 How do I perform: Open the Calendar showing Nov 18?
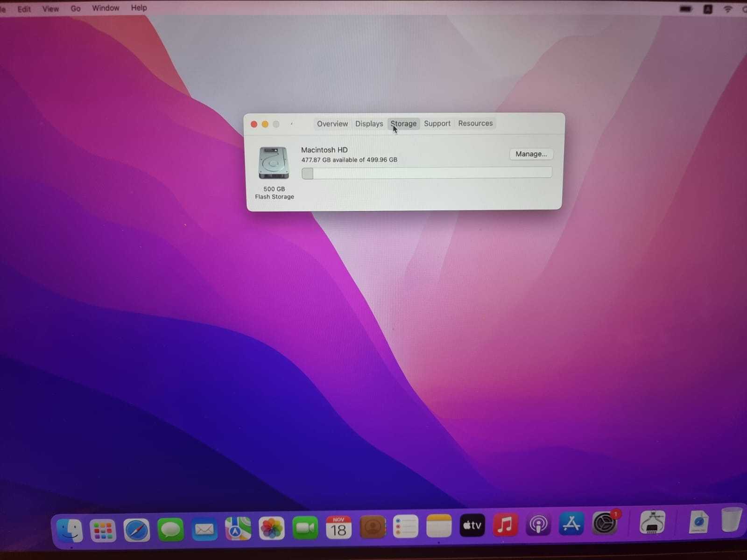point(338,527)
